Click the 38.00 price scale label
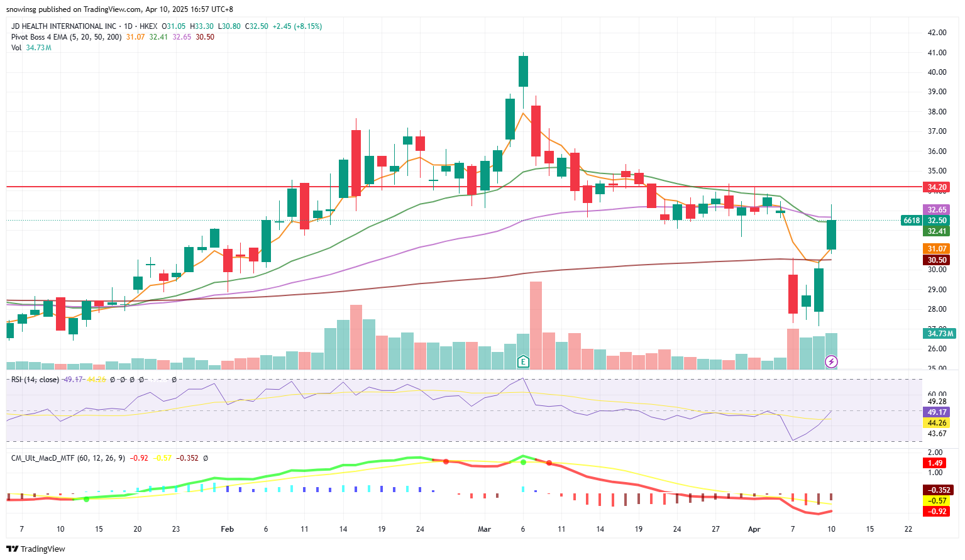Screen dimensions: 965x560 (937, 112)
